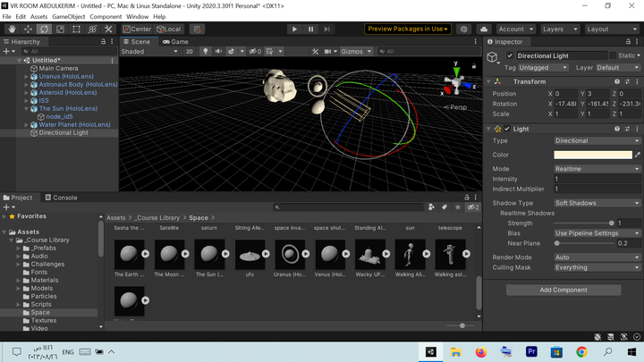Toggle 2D scene view mode
Viewport: 644px width, 362px height.
(x=190, y=52)
